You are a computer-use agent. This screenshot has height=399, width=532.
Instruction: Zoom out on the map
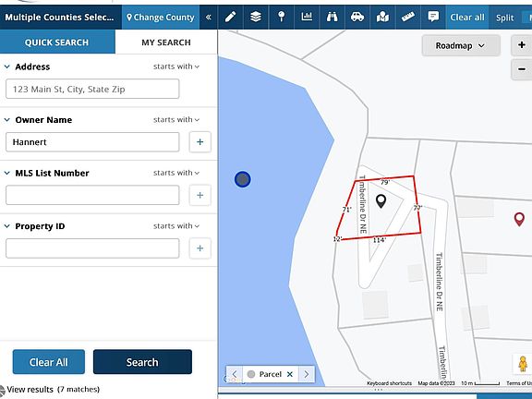522,69
